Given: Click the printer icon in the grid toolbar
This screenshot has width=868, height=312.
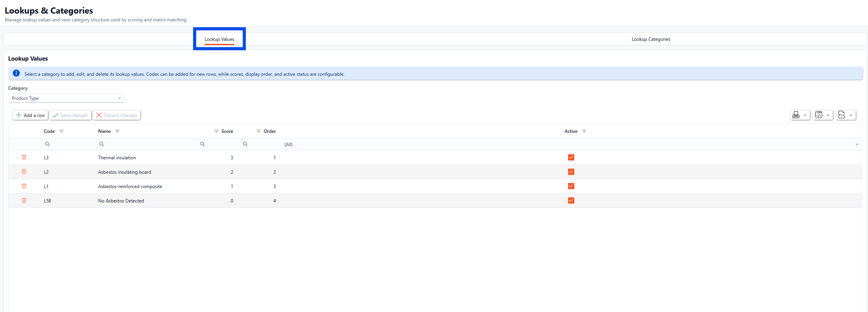Looking at the screenshot, I should click(x=796, y=115).
